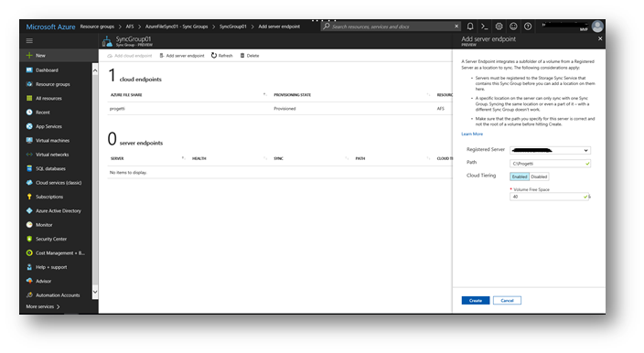Set Cloud Tiering to Disabled

[x=539, y=176]
